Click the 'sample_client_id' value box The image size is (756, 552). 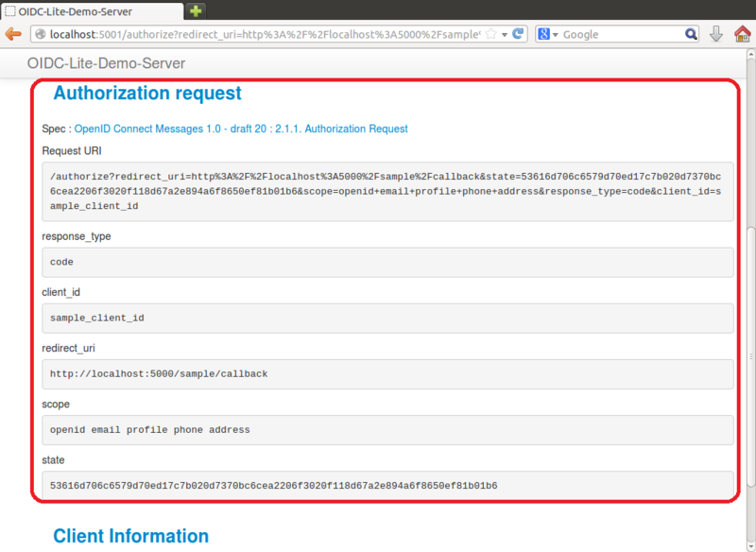pyautogui.click(x=387, y=319)
